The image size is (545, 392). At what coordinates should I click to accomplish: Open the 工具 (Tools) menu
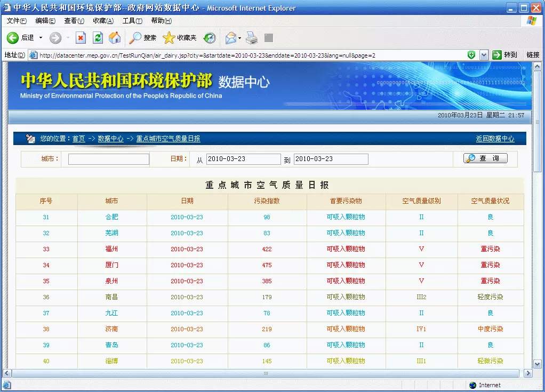(x=132, y=21)
